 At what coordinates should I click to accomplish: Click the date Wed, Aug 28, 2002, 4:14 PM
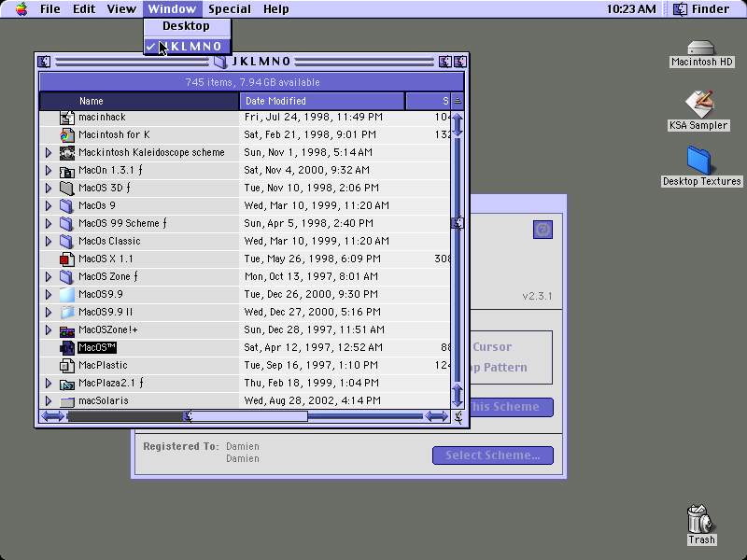point(313,401)
